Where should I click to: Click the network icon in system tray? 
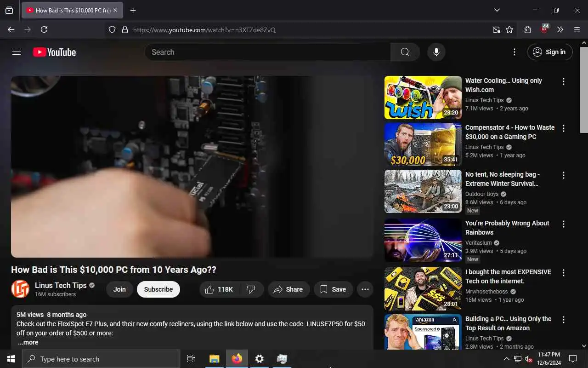[517, 359]
